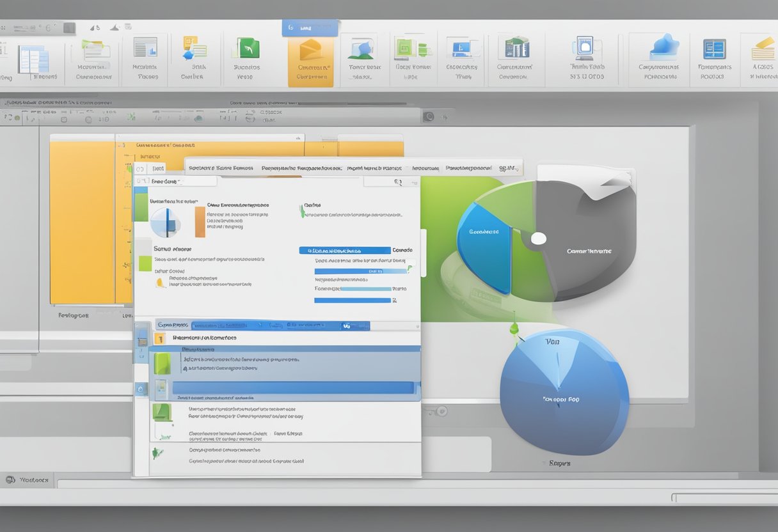The height and width of the screenshot is (532, 778).
Task: Click the highlighted blue button in dialog
Action: pos(345,251)
